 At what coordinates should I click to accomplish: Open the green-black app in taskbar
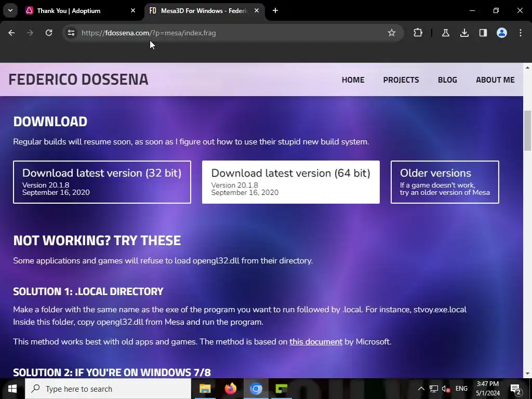click(x=282, y=389)
